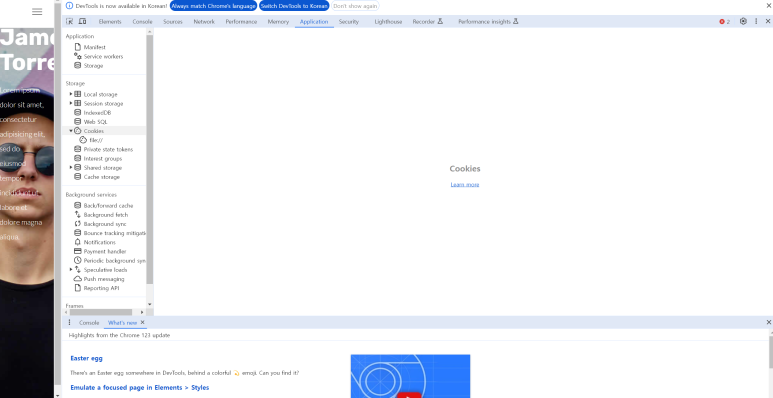Switch to the Elements tab
The height and width of the screenshot is (398, 773).
[x=110, y=22]
